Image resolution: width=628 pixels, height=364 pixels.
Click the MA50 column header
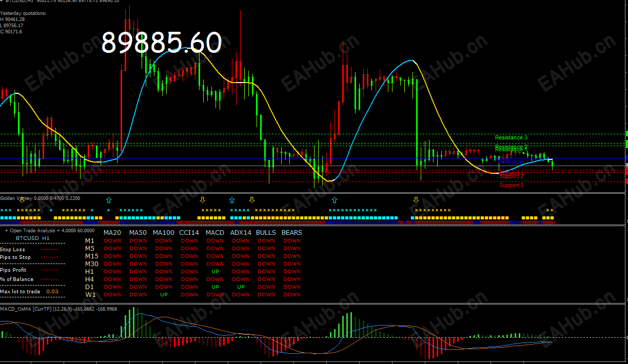[138, 232]
